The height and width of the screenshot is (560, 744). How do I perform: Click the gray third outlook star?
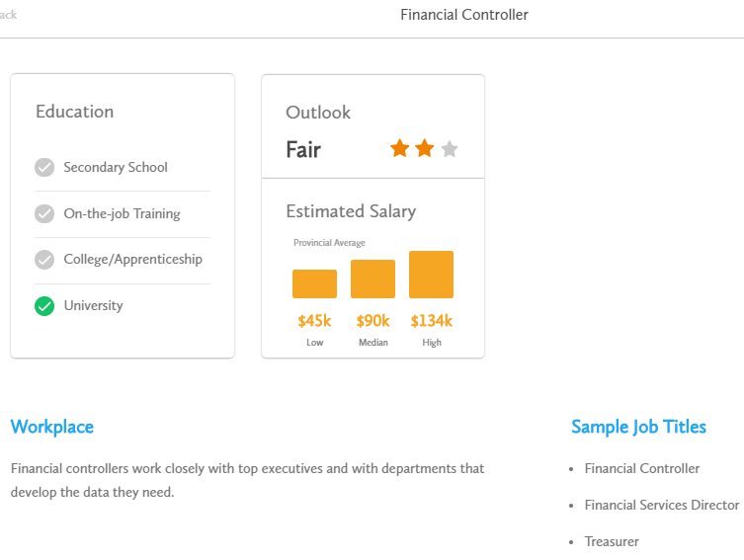pos(450,149)
